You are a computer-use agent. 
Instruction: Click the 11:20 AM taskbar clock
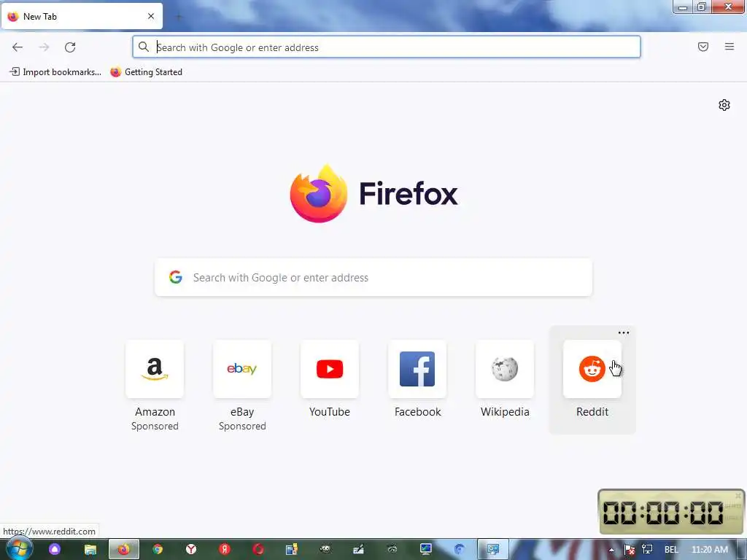coord(709,550)
